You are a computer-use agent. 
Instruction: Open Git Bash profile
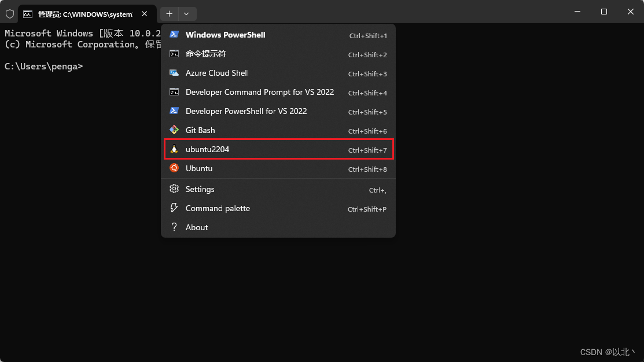[278, 130]
